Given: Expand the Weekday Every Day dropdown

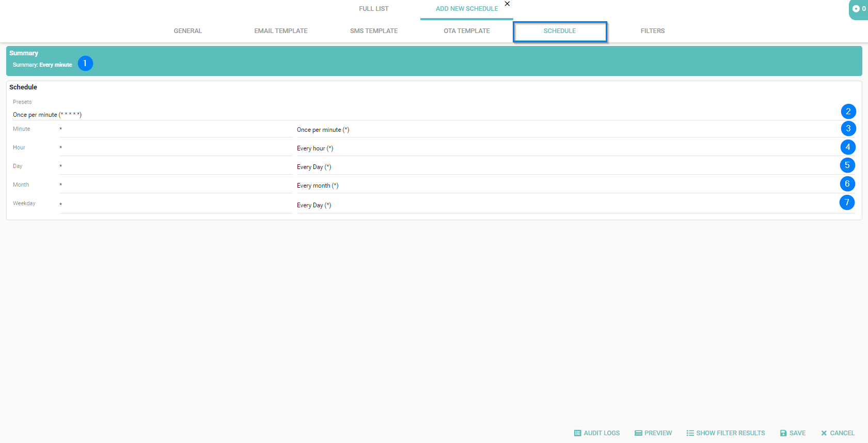Looking at the screenshot, I should click(x=568, y=205).
